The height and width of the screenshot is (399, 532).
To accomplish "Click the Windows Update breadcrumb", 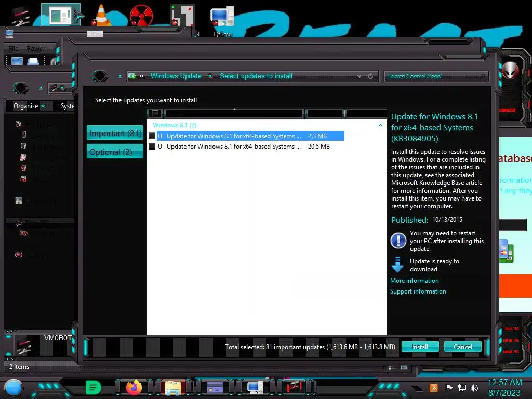I will (x=176, y=76).
